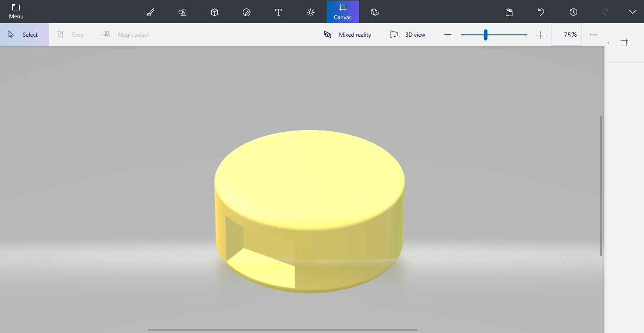Viewport: 644px width, 333px height.
Task: Click the Paste icon
Action: click(x=509, y=11)
